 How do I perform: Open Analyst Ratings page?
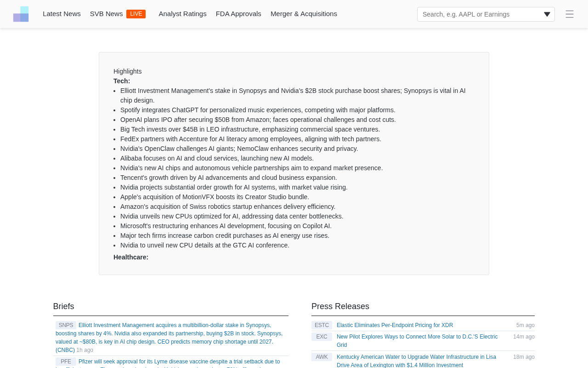click(182, 14)
